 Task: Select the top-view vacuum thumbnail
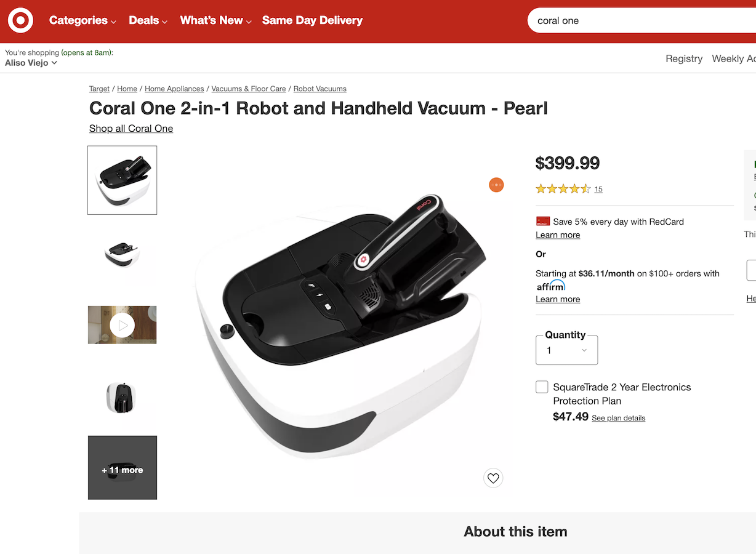click(x=121, y=398)
